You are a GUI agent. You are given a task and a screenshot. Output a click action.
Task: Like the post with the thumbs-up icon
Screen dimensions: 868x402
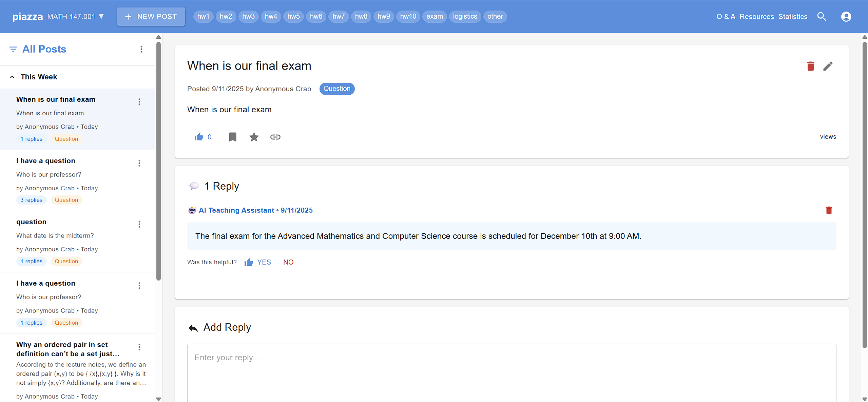199,137
